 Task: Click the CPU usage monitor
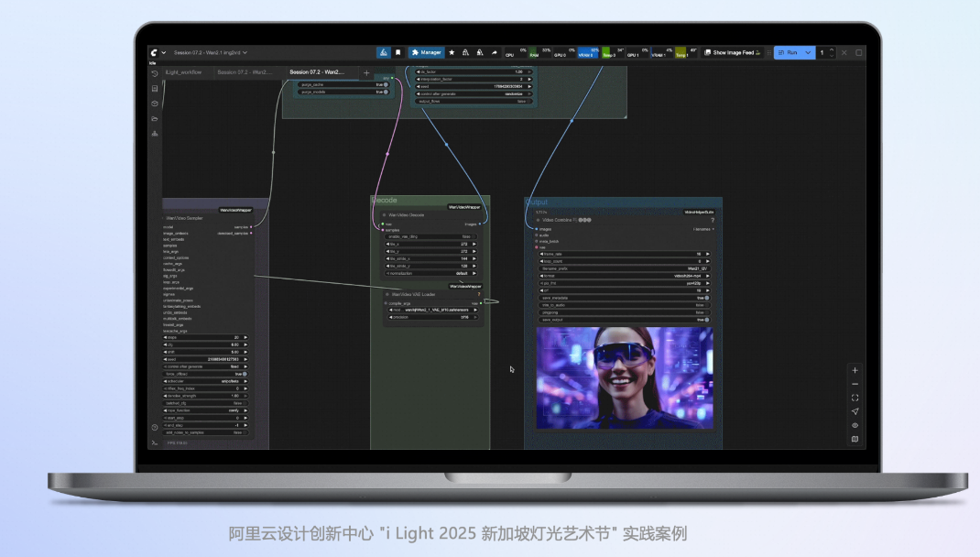pos(516,52)
